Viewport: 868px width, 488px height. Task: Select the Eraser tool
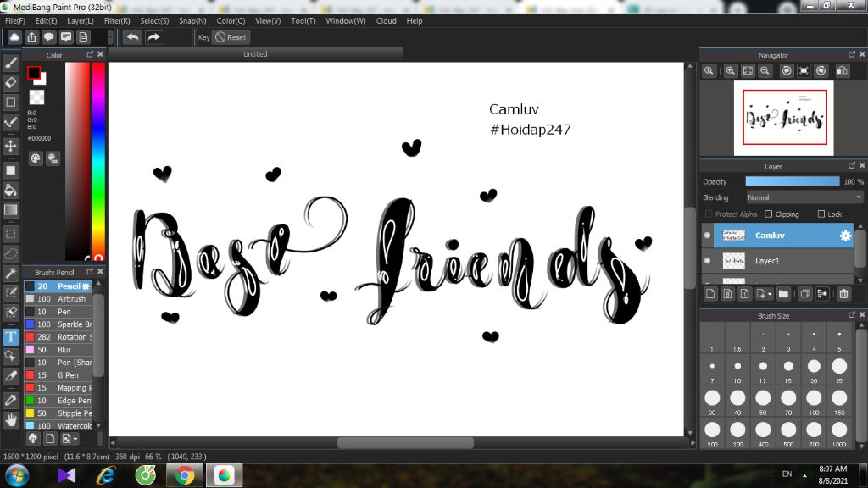click(x=10, y=82)
